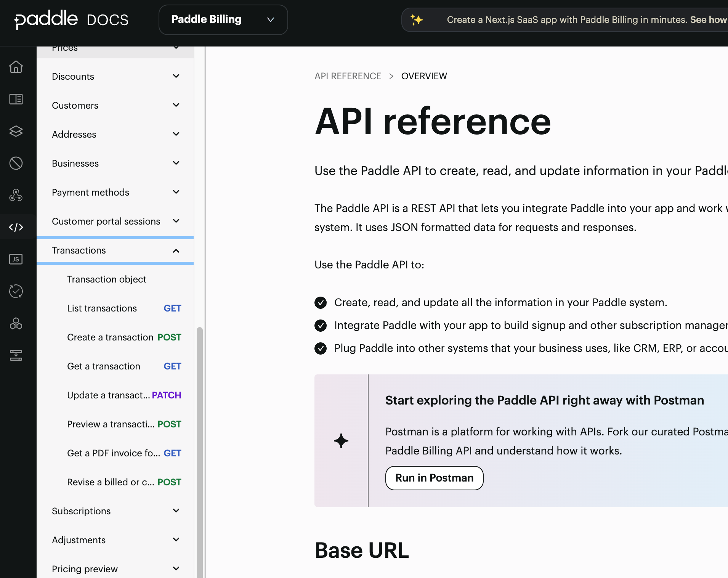Open the webhooks icon in left rail
Image resolution: width=728 pixels, height=578 pixels.
[16, 195]
